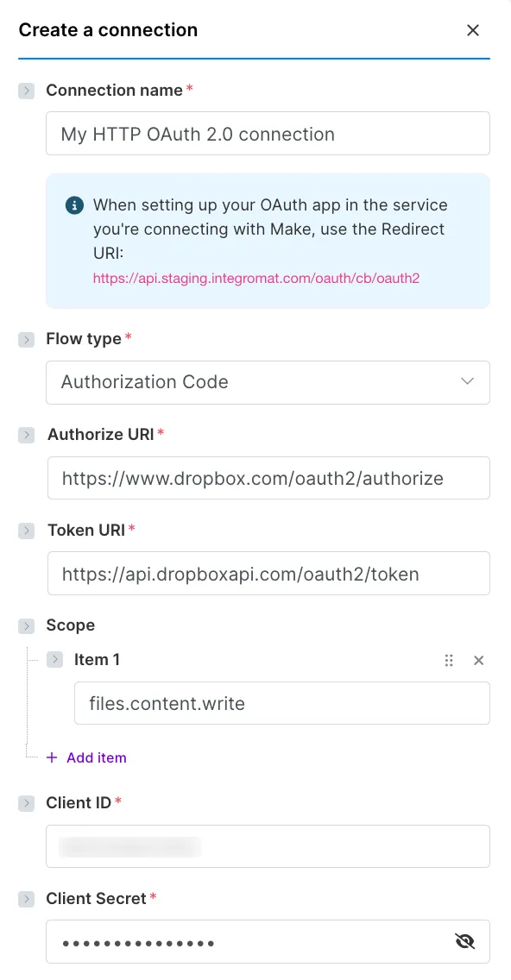Collapse the Scope section arrow
This screenshot has height=980, width=511.
26,625
